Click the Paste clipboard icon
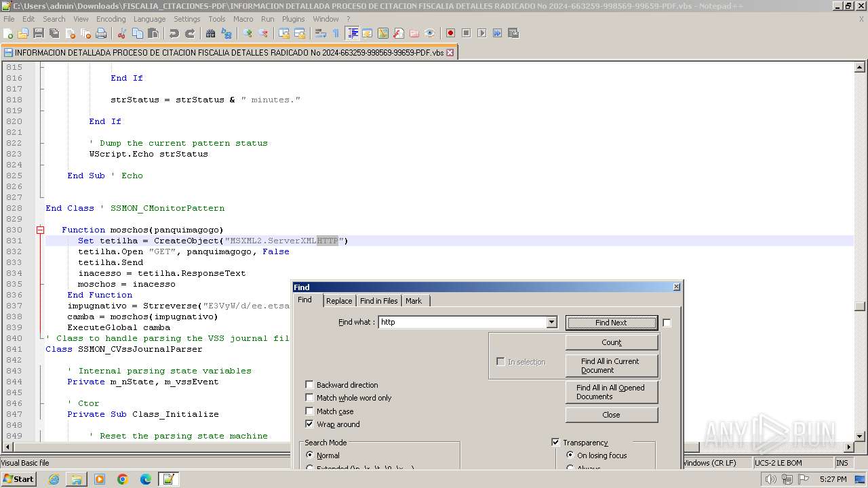The image size is (868, 488). 153,33
